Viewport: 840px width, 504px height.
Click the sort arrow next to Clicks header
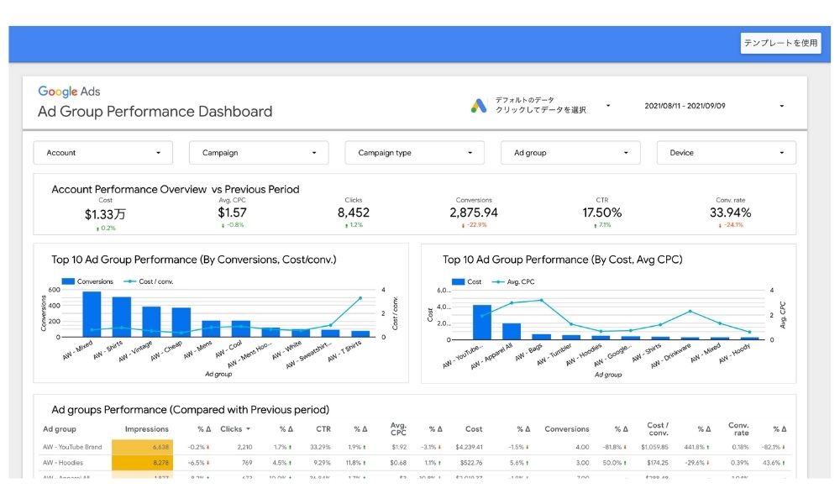click(x=248, y=429)
